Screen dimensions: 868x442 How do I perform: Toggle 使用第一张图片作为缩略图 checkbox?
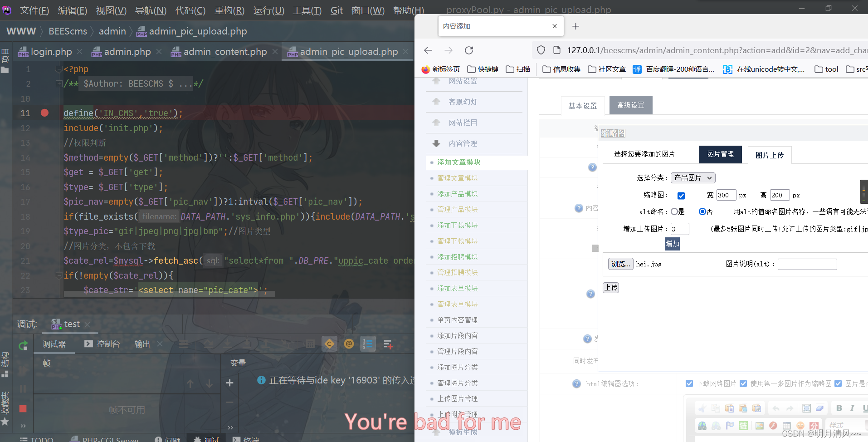(743, 383)
